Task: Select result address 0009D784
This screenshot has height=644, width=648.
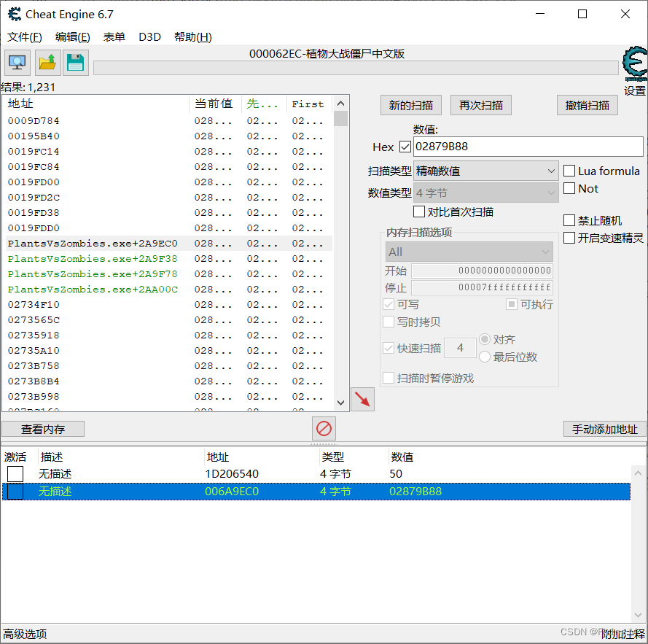Action: click(x=169, y=121)
